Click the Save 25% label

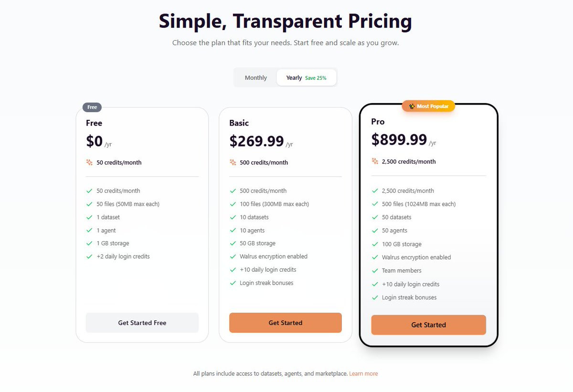(x=316, y=78)
